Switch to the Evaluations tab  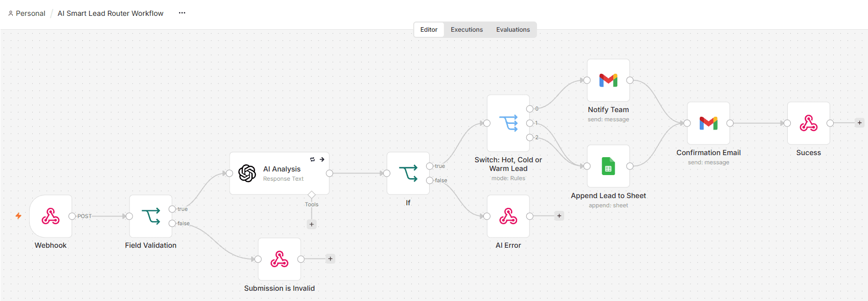tap(513, 30)
